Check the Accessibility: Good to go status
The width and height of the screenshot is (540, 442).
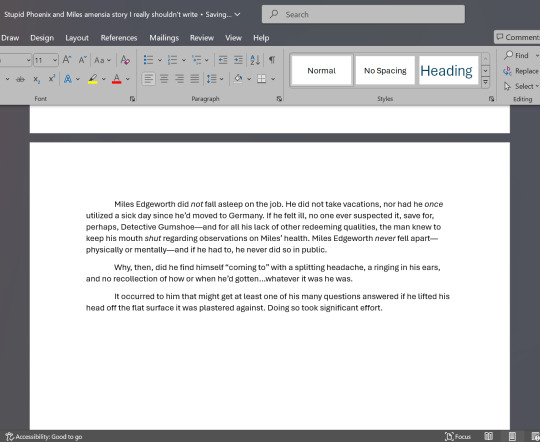click(x=44, y=437)
